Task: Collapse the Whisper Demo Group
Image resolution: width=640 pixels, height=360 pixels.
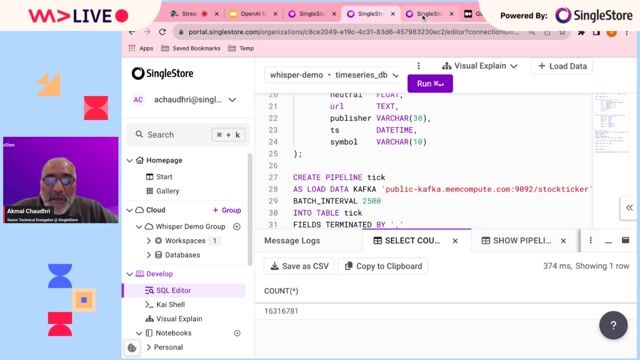Action: pyautogui.click(x=139, y=227)
